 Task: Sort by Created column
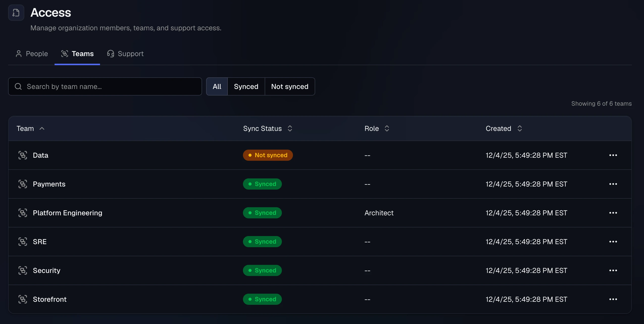click(x=504, y=128)
